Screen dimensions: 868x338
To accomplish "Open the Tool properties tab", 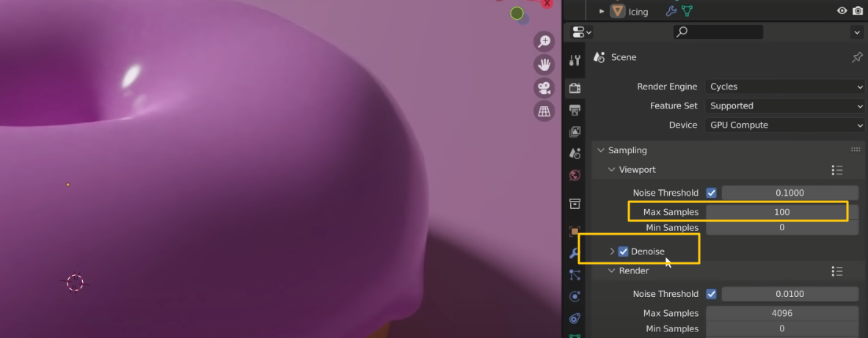I will coord(575,60).
